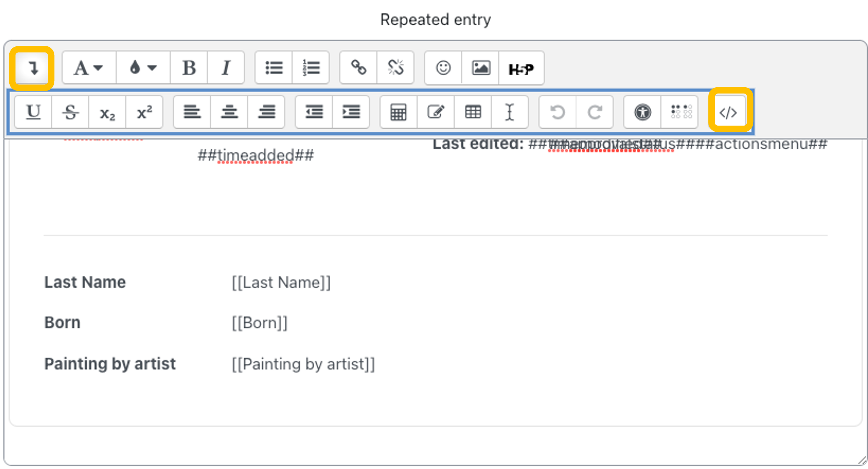This screenshot has height=469, width=868.
Task: Collapse the toolbar with the toggle button
Action: click(x=32, y=68)
